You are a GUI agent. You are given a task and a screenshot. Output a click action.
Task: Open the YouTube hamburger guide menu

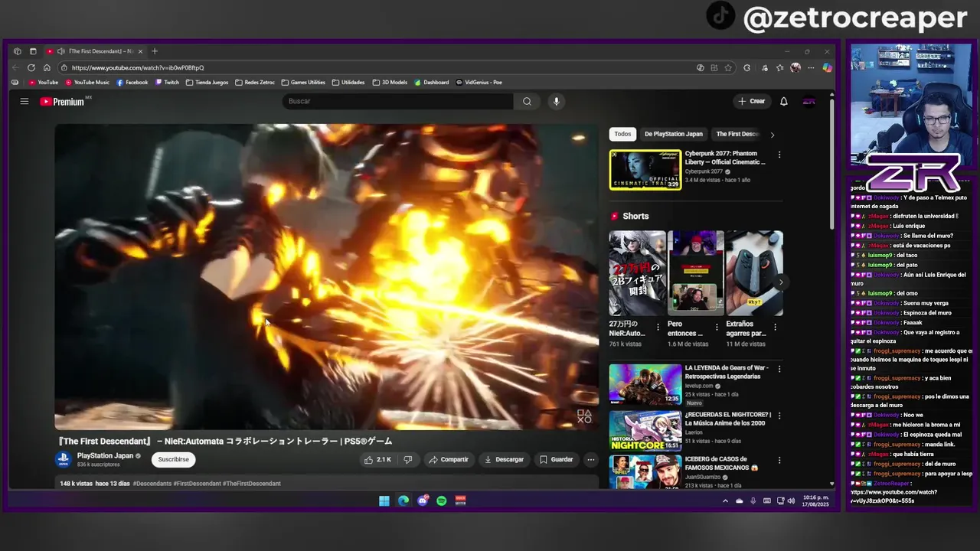click(x=24, y=101)
